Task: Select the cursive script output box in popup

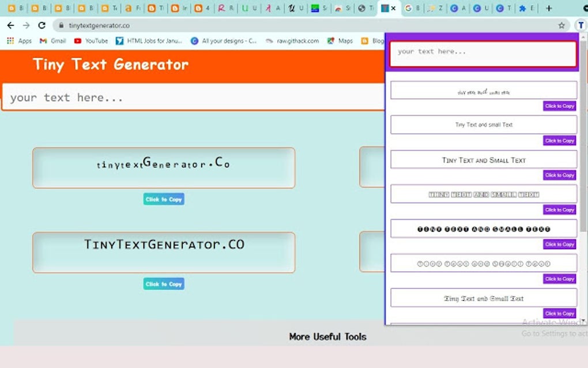Action: tap(484, 91)
